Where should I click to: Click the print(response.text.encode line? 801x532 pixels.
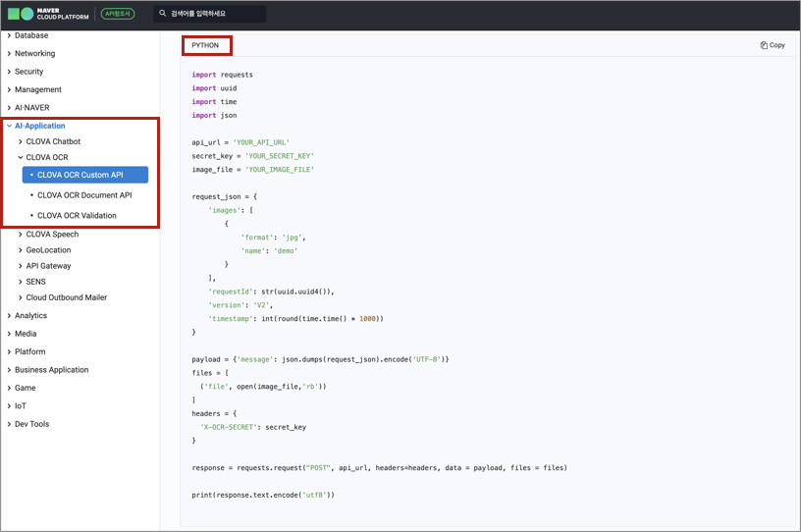(x=263, y=496)
